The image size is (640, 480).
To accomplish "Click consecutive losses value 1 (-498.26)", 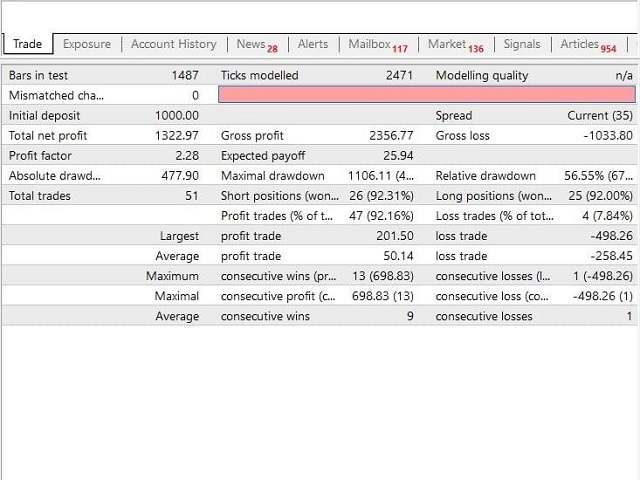I will tap(603, 276).
